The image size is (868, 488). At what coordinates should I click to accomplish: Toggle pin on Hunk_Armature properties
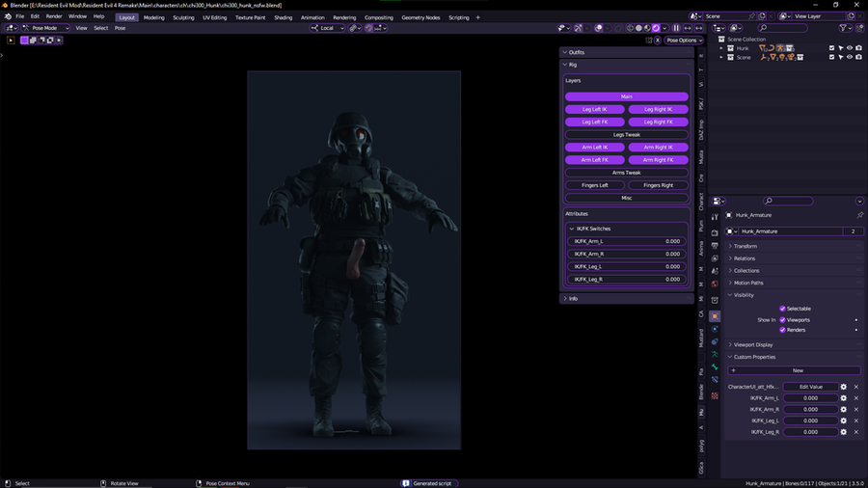point(859,215)
